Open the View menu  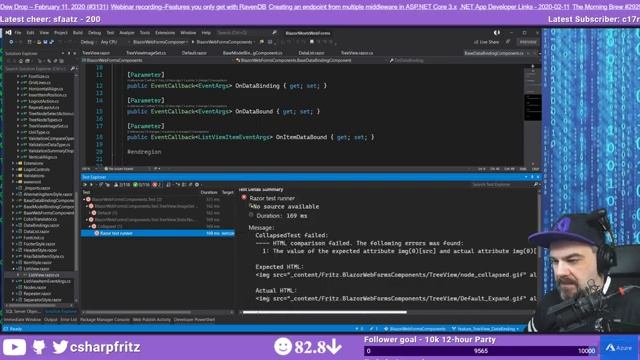pyautogui.click(x=44, y=33)
